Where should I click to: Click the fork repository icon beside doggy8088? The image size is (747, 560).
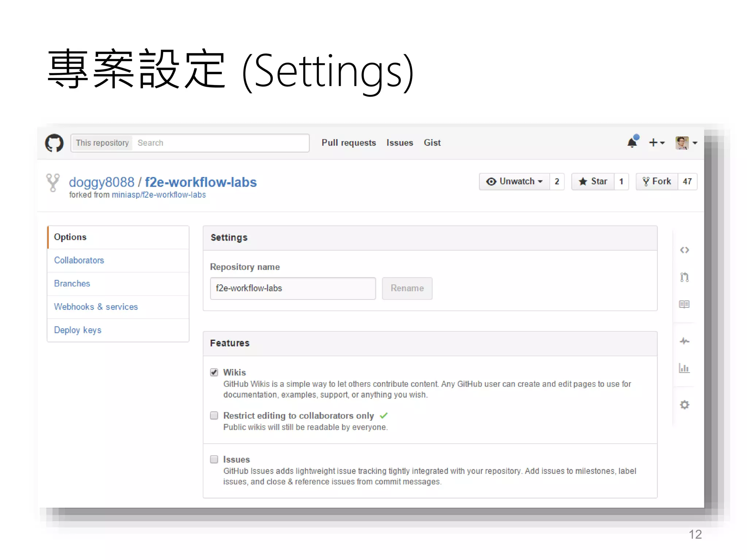[x=53, y=182]
